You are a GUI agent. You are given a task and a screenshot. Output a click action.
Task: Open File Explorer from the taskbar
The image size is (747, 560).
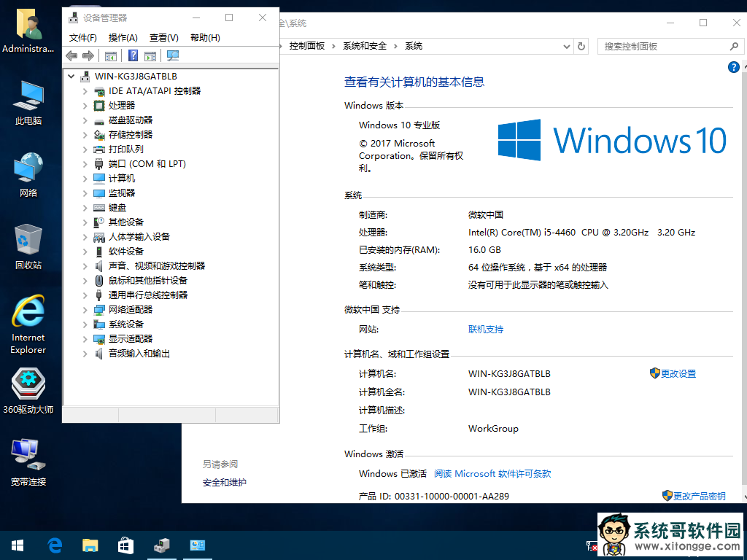tap(90, 545)
